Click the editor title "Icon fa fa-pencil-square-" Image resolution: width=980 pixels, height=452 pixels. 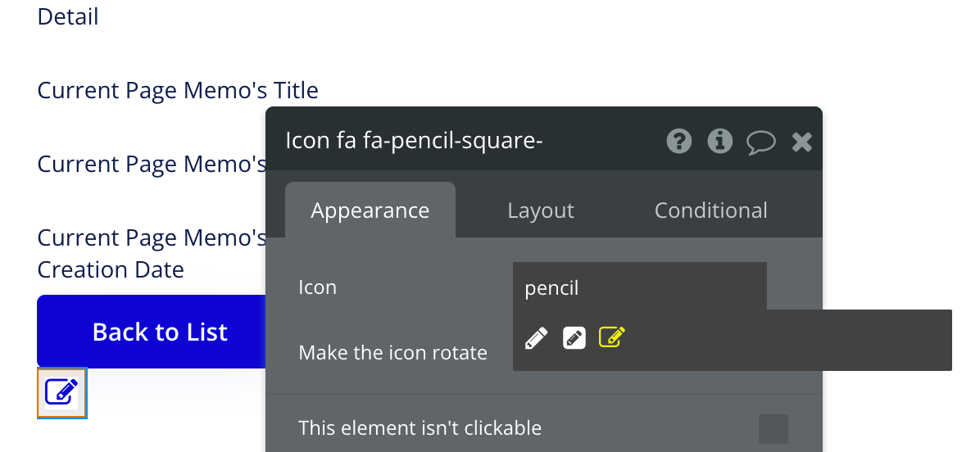414,141
